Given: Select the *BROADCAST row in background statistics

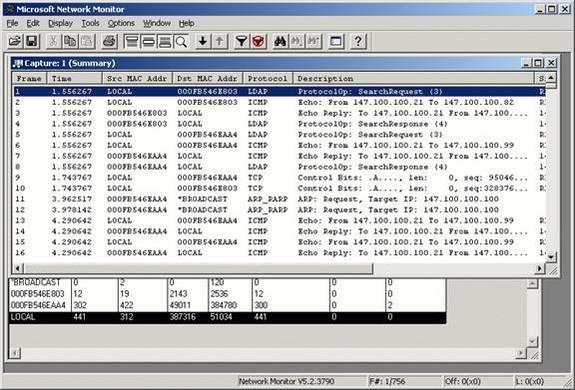Looking at the screenshot, I should (x=227, y=283).
